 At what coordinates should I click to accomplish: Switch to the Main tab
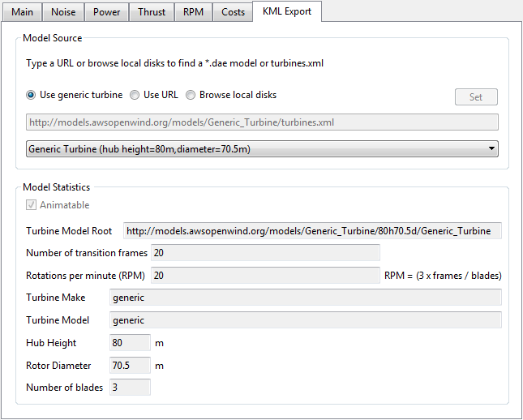click(22, 12)
